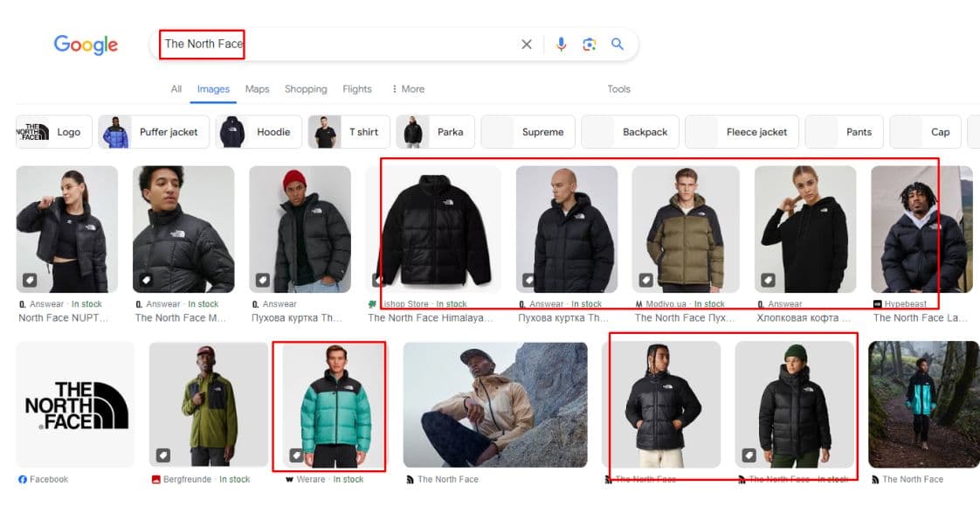Expand the More menu

(x=408, y=89)
